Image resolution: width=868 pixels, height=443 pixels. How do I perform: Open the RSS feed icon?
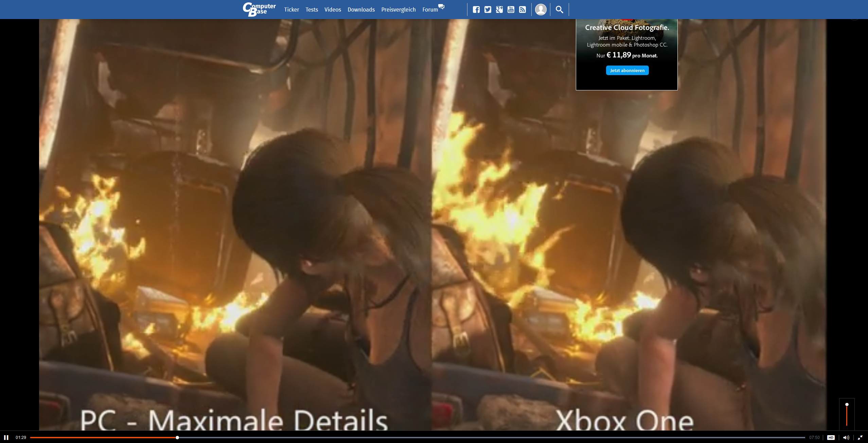point(522,10)
